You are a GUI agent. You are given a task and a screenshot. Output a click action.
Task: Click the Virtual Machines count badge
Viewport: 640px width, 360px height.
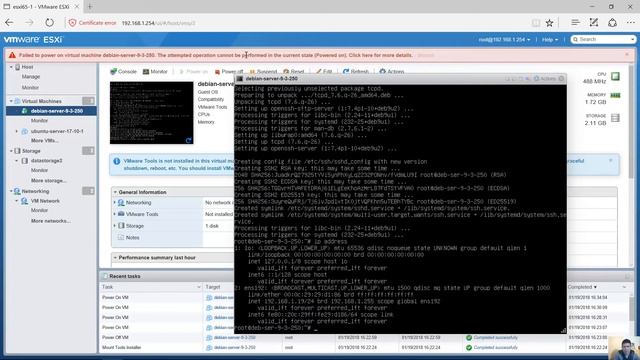[88, 101]
